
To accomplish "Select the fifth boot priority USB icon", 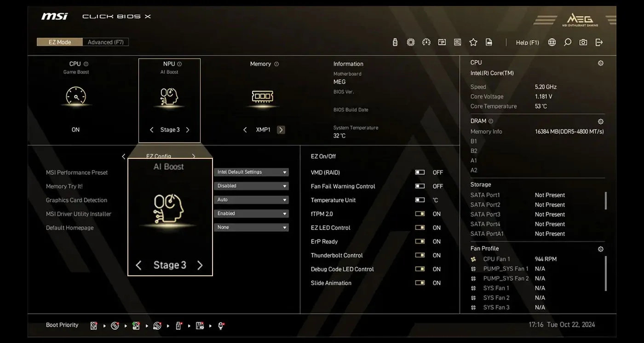I will (178, 326).
